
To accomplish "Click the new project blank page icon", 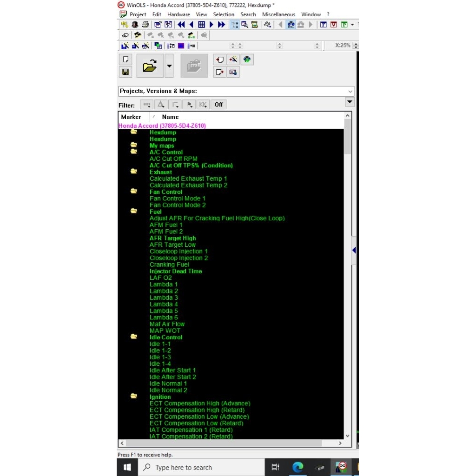I will (x=126, y=59).
